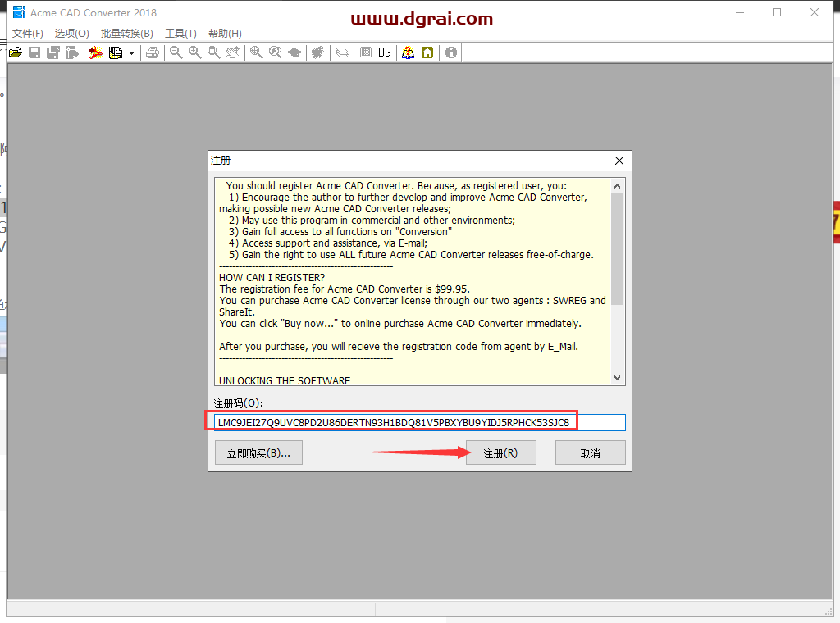
Task: Click the Register help book icon
Action: click(x=409, y=52)
